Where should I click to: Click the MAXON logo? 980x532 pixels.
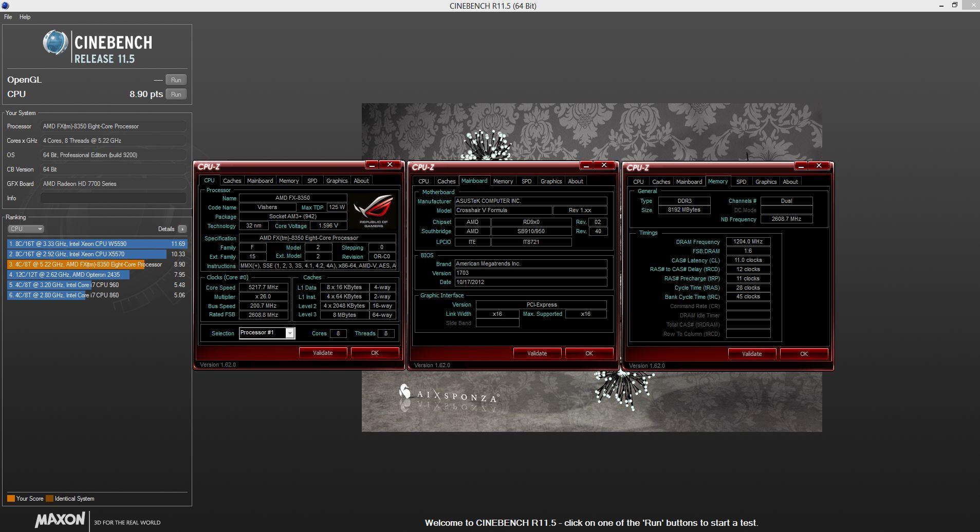pyautogui.click(x=60, y=520)
